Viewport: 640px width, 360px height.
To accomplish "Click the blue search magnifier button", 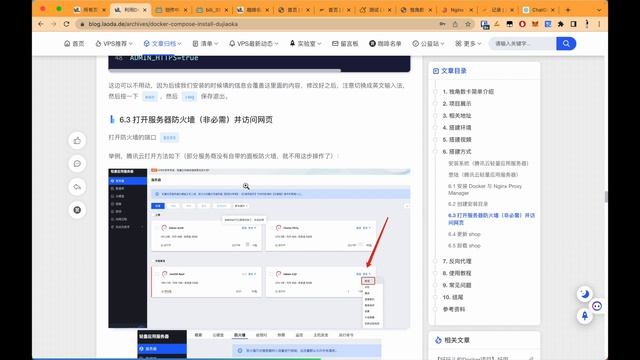I will [566, 43].
